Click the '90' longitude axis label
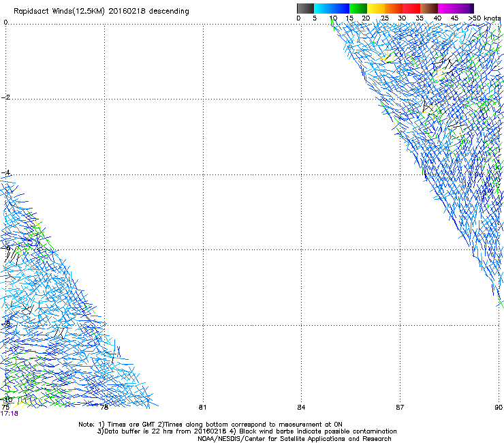Viewport: 504px width, 443px height. point(499,408)
